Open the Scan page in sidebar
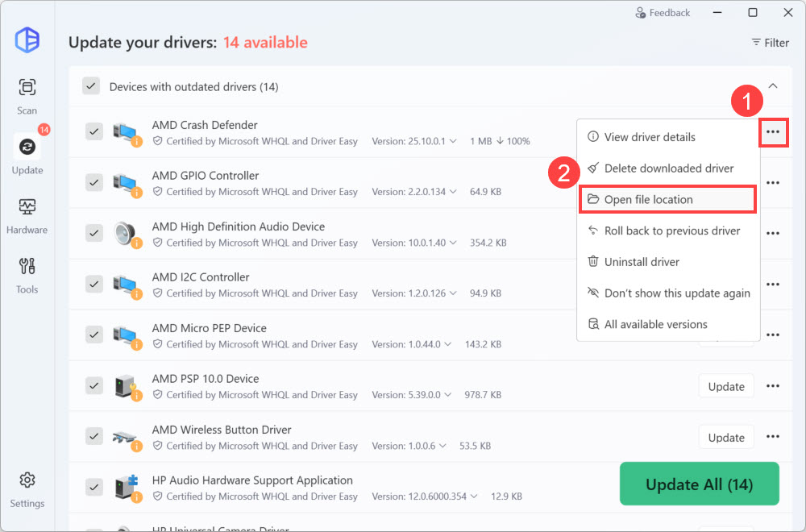 (27, 95)
